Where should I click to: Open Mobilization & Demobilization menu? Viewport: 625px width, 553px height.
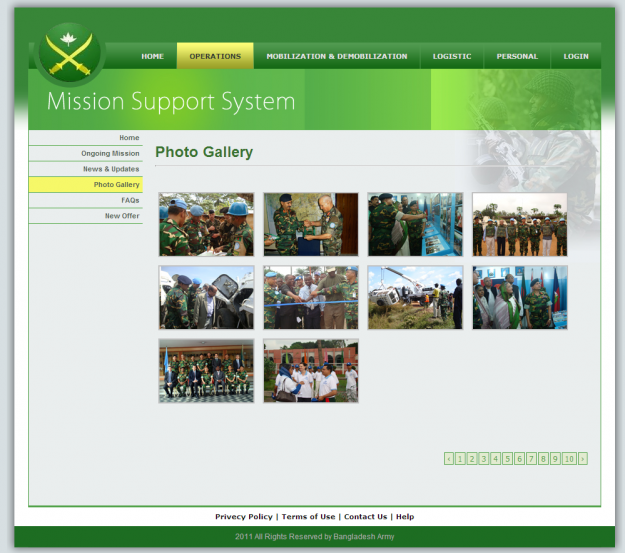(x=336, y=56)
